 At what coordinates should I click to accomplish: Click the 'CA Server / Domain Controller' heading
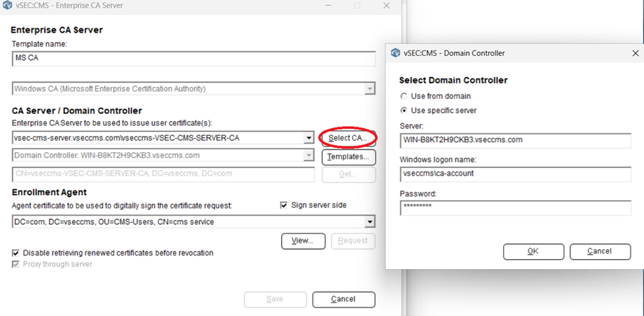(x=76, y=111)
